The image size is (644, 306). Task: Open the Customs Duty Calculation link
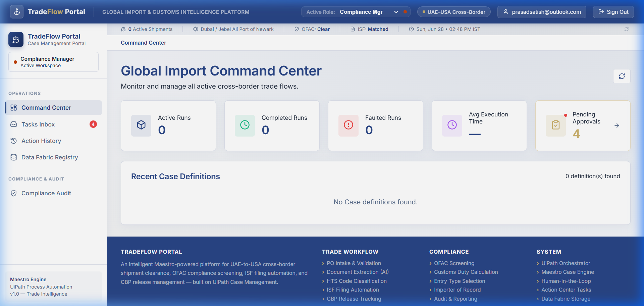pyautogui.click(x=466, y=272)
